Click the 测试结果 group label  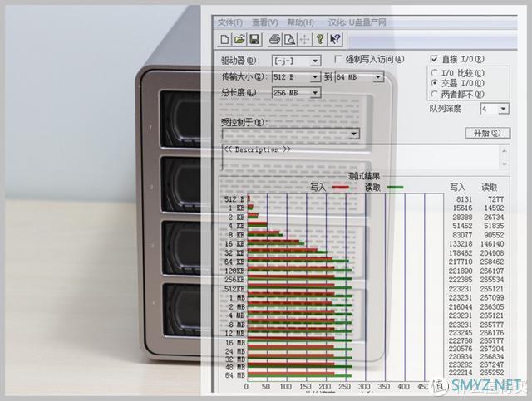pyautogui.click(x=364, y=176)
